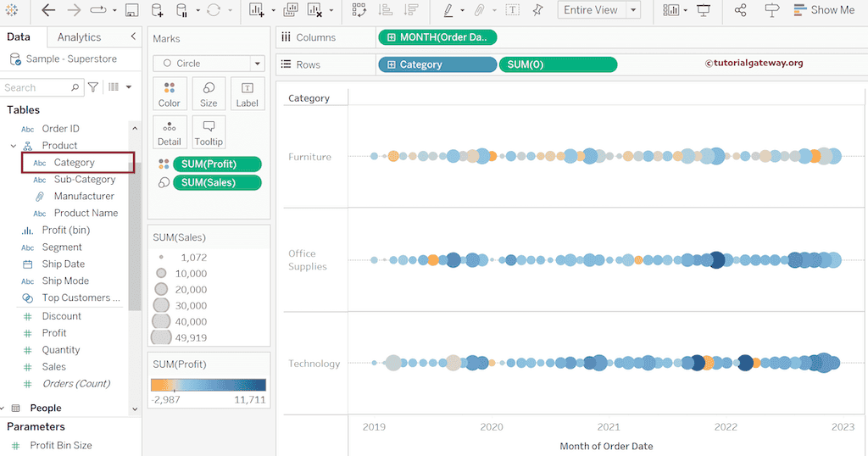
Task: Open Presentation Mode from the toolbar
Action: pos(704,10)
